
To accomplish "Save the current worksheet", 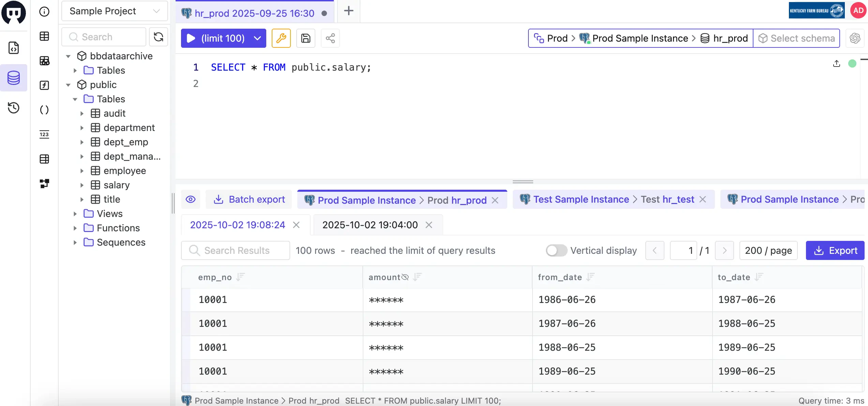I will tap(306, 38).
